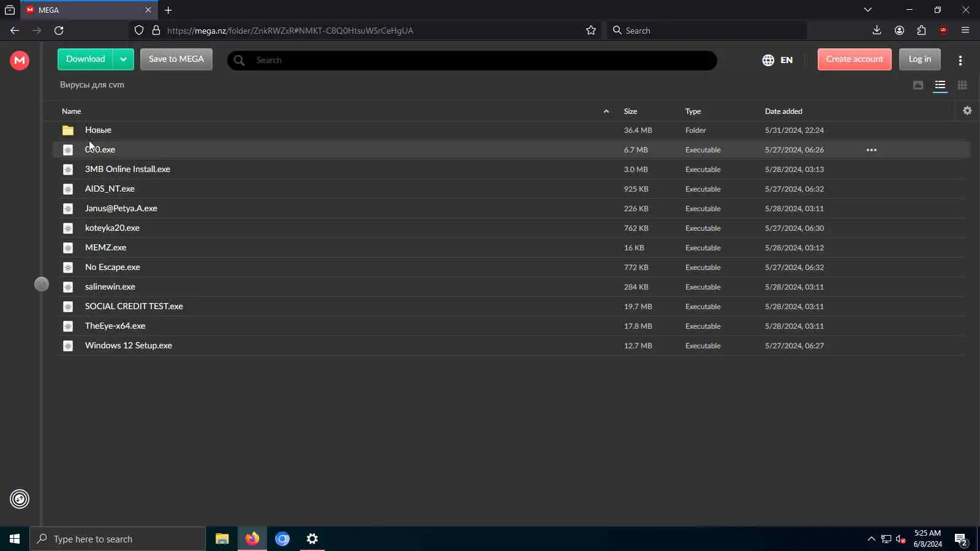Click Save to MEGA button
Image resolution: width=980 pixels, height=551 pixels.
click(176, 59)
